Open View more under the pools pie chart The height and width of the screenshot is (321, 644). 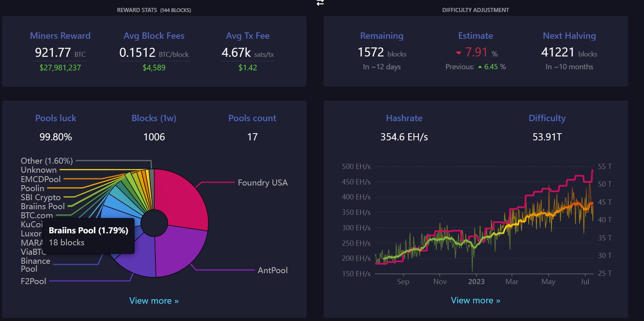154,301
